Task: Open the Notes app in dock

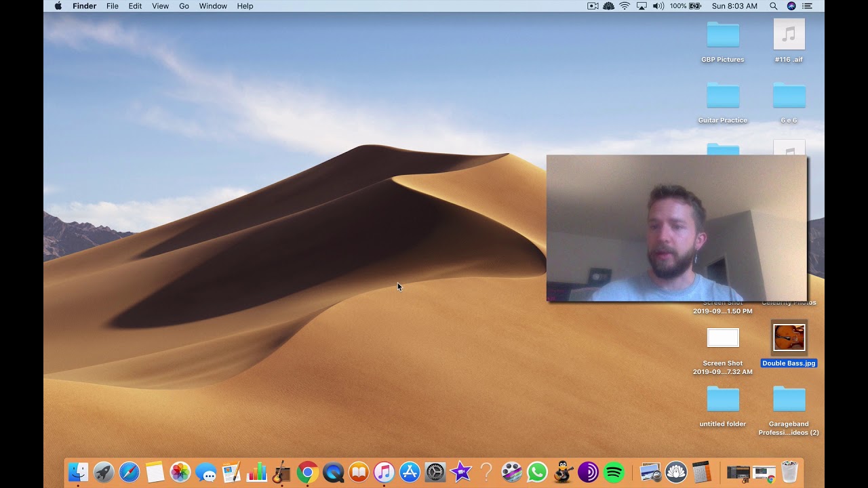Action: pyautogui.click(x=155, y=472)
